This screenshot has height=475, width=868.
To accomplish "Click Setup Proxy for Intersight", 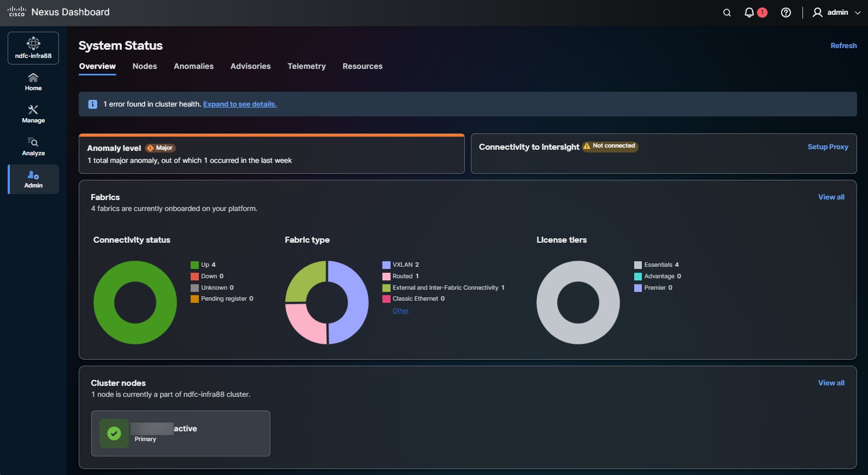I will pyautogui.click(x=828, y=146).
